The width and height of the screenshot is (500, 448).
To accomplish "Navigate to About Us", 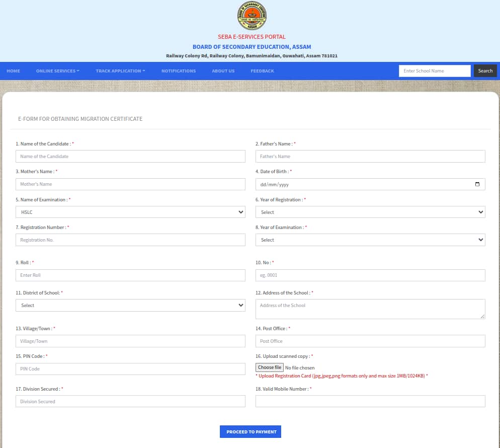I will pos(223,71).
